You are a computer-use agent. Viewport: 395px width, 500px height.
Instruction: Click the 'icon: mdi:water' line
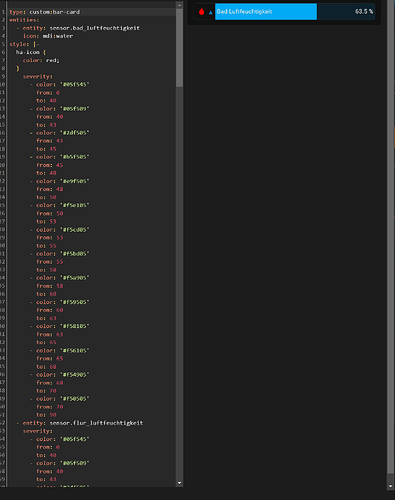48,36
